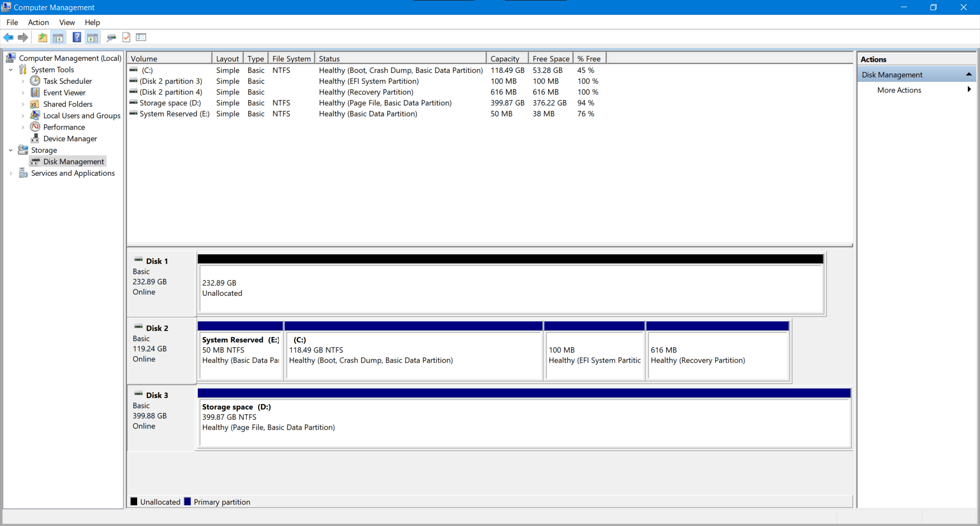Click the Forward navigation arrow
This screenshot has width=980, height=526.
(x=23, y=37)
